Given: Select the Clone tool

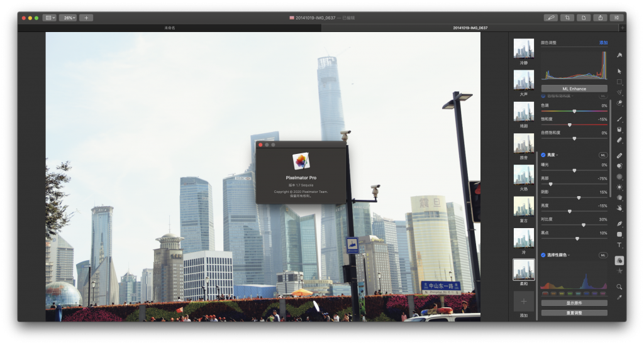Looking at the screenshot, I should [619, 166].
